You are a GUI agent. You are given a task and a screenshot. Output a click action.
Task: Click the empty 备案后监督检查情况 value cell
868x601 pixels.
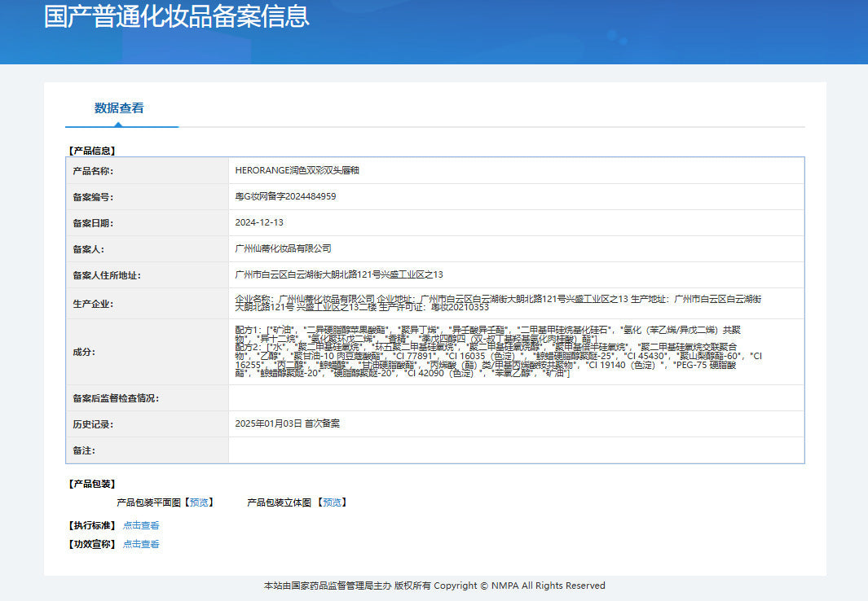(515, 398)
